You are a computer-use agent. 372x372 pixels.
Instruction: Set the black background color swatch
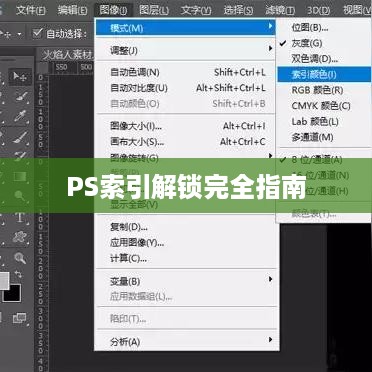point(13,293)
